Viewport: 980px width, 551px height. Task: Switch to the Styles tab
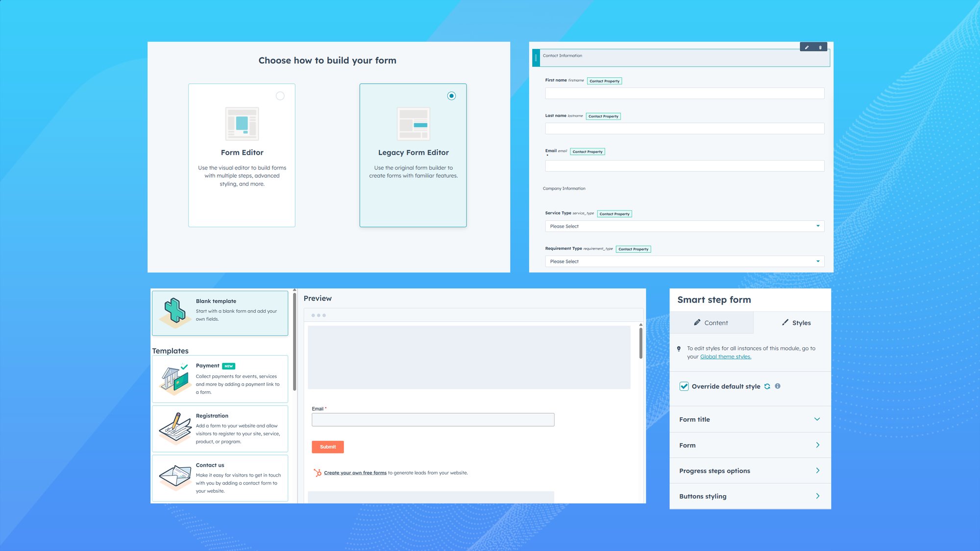[796, 323]
